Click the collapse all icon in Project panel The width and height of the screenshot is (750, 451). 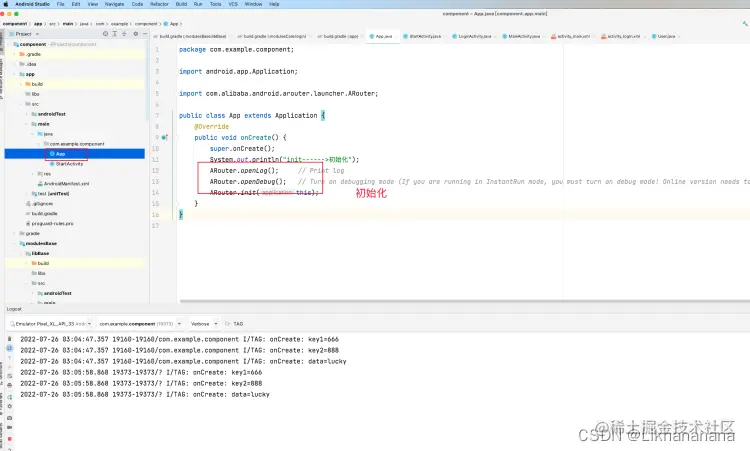(x=124, y=34)
